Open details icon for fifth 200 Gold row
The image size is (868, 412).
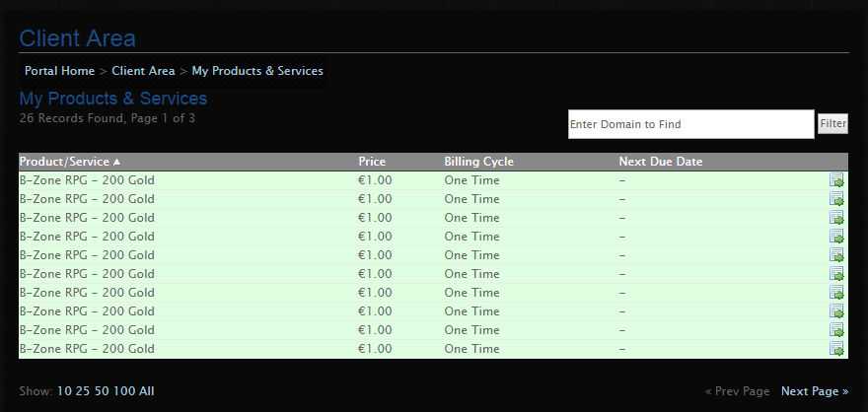(836, 255)
